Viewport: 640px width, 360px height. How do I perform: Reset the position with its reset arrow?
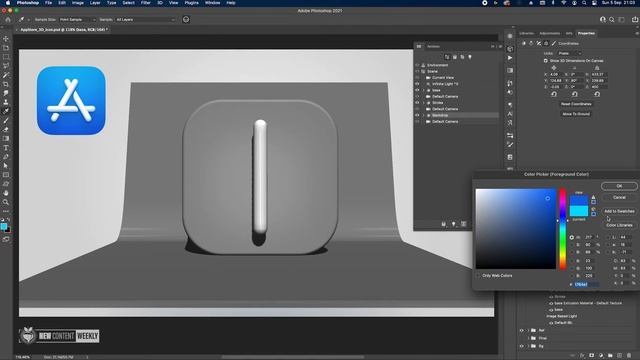pyautogui.click(x=554, y=94)
